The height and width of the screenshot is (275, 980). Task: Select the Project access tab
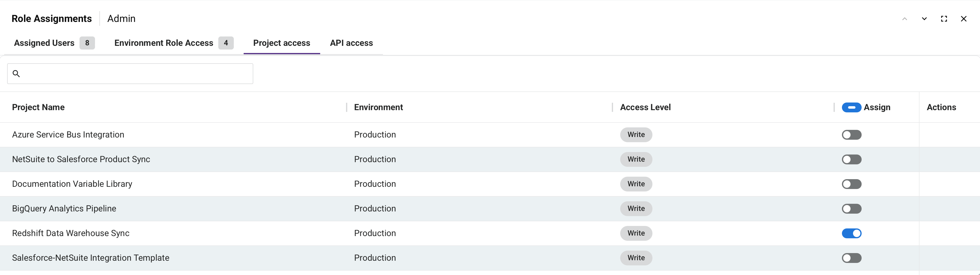pyautogui.click(x=282, y=43)
